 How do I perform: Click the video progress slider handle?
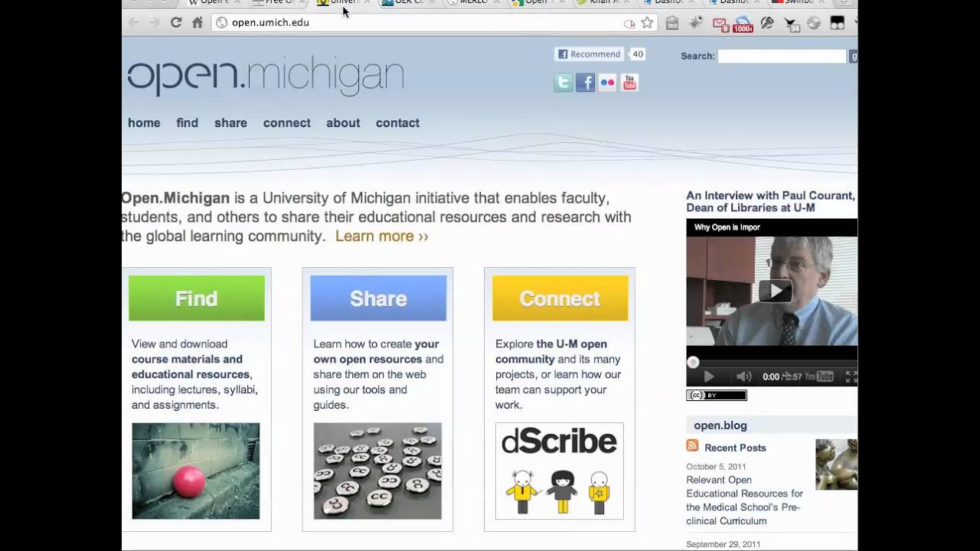(693, 363)
